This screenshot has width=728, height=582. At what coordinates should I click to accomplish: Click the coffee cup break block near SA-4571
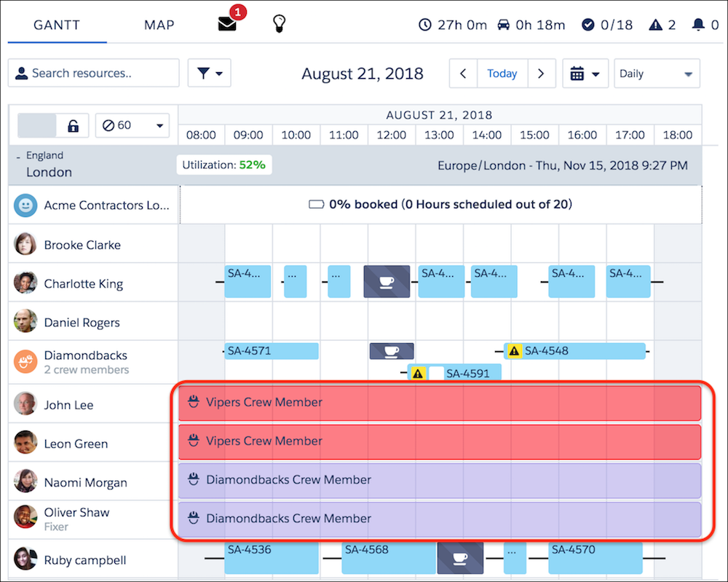[392, 351]
